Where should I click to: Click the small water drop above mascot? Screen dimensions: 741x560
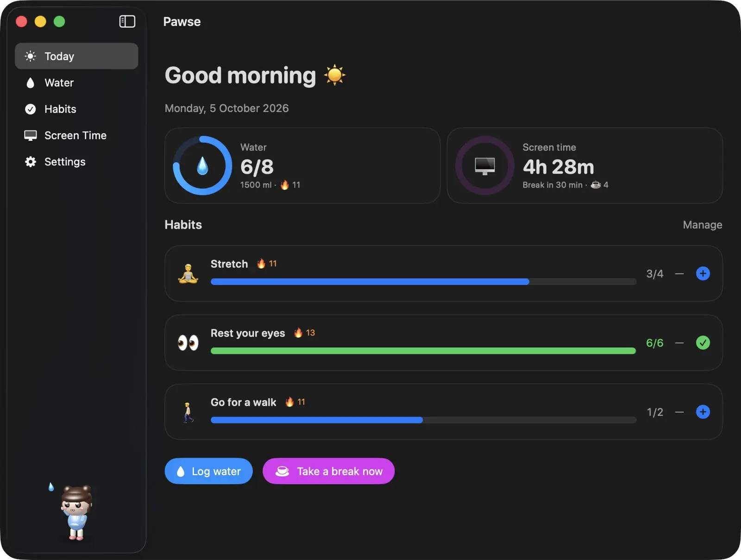(51, 487)
